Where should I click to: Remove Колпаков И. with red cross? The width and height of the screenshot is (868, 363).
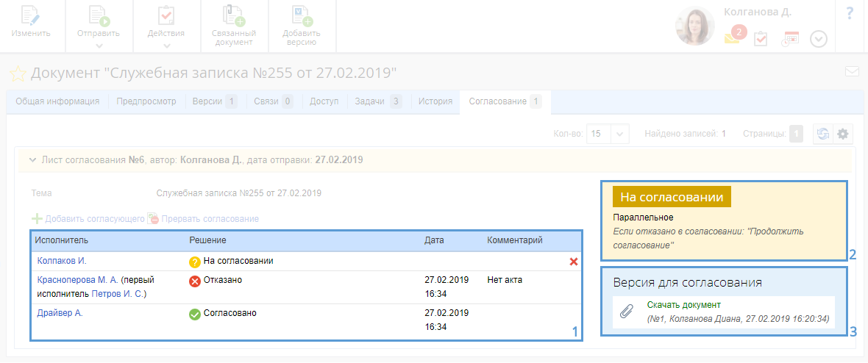[x=574, y=261]
